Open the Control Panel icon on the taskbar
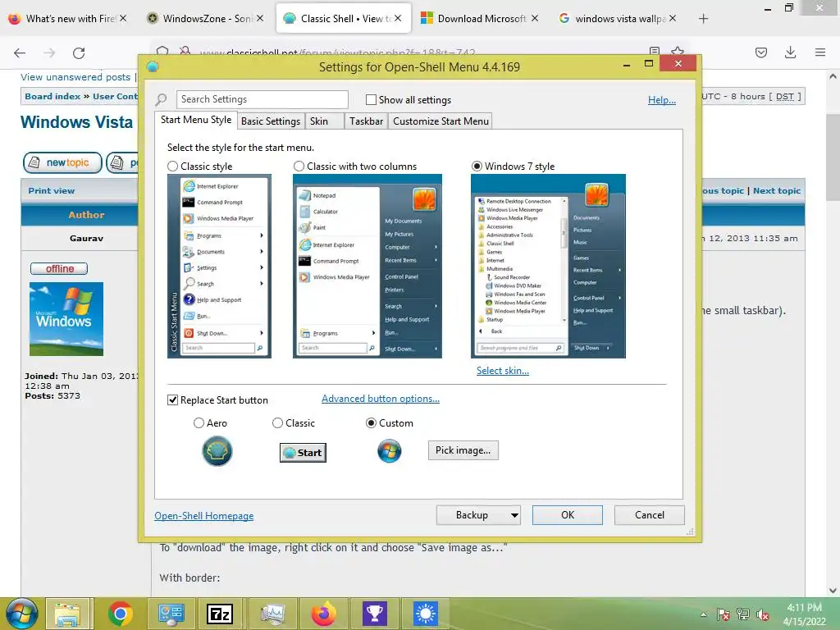 [171, 614]
